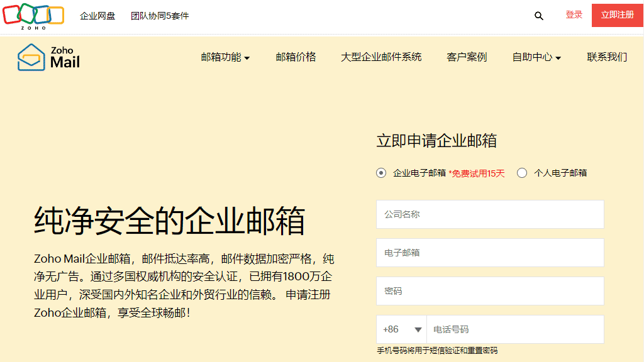Screen dimensions: 644x362
Task: Select 个人电子邮箱 radio option
Action: (x=521, y=173)
